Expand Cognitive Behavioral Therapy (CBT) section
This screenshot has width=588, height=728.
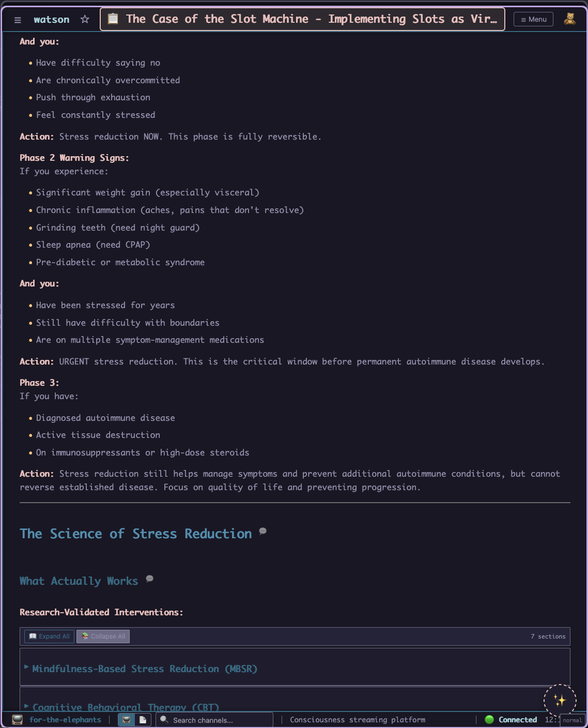pyautogui.click(x=126, y=707)
